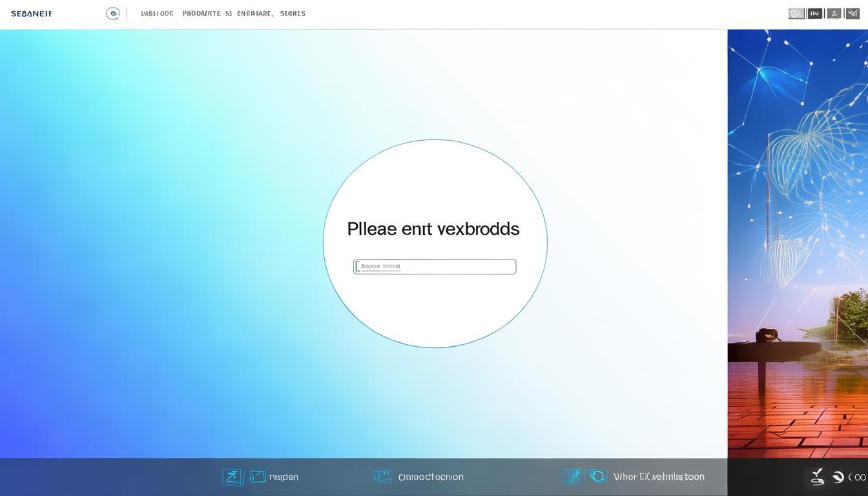Select the Ornnoctocvon label in bottom bar
Viewport: 868px width, 496px height.
click(431, 477)
